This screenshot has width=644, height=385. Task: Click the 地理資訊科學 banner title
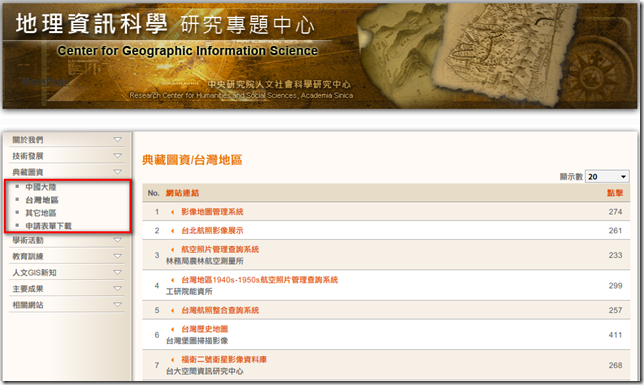pos(92,23)
